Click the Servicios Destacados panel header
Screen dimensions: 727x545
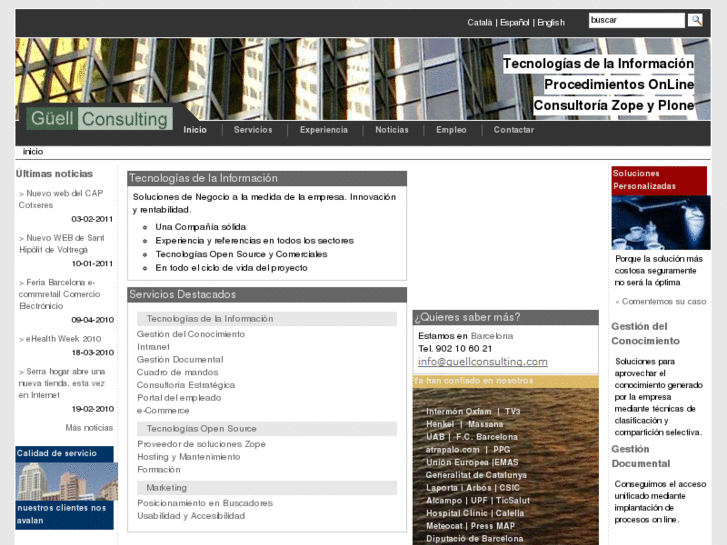click(x=267, y=295)
